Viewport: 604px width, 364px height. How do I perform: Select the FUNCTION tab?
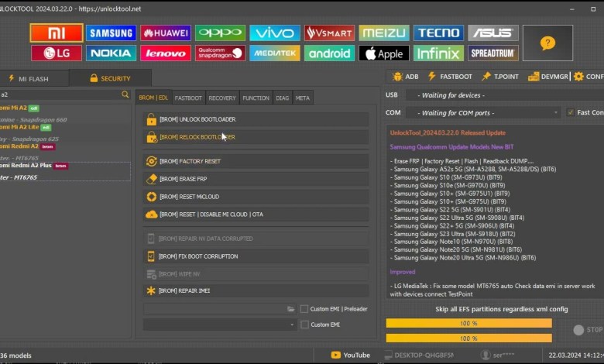(256, 98)
